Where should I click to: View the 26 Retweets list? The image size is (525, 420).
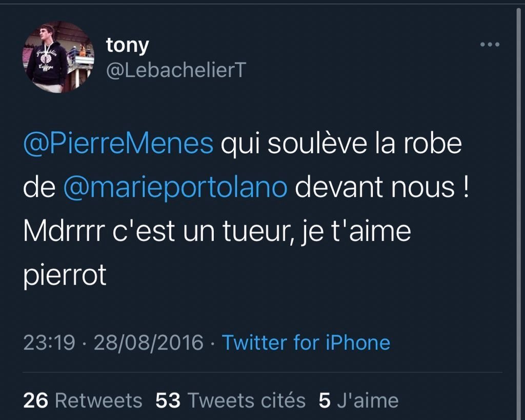(x=83, y=401)
